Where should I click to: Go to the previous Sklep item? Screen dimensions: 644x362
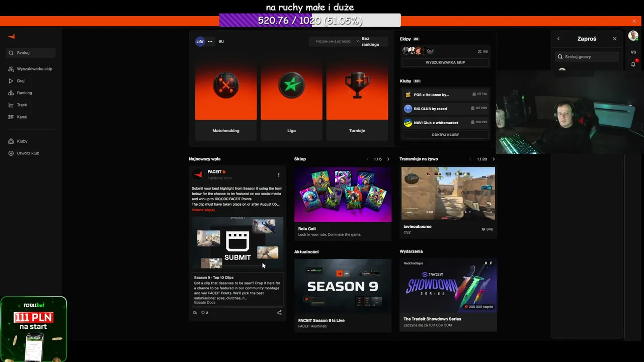(367, 159)
